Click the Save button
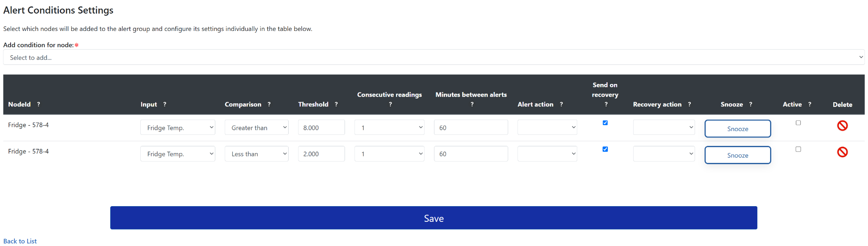 [x=434, y=218]
